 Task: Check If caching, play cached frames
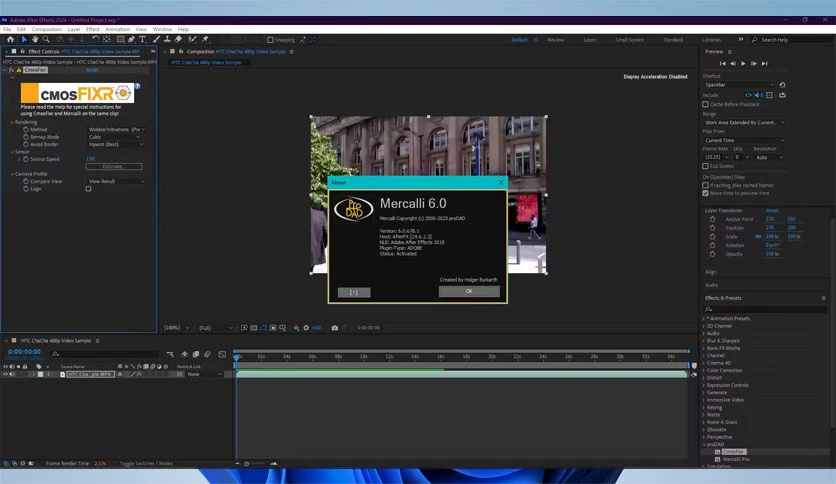pyautogui.click(x=705, y=185)
